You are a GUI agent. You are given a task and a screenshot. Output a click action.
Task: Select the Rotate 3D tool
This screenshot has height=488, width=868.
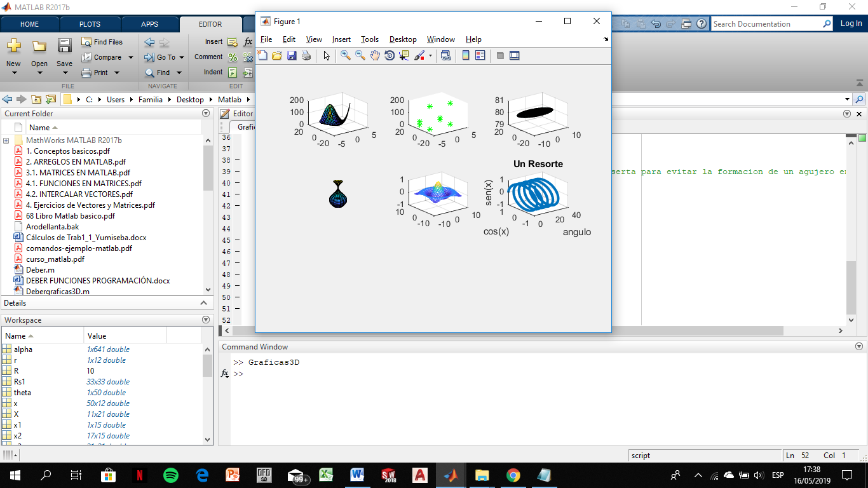388,55
